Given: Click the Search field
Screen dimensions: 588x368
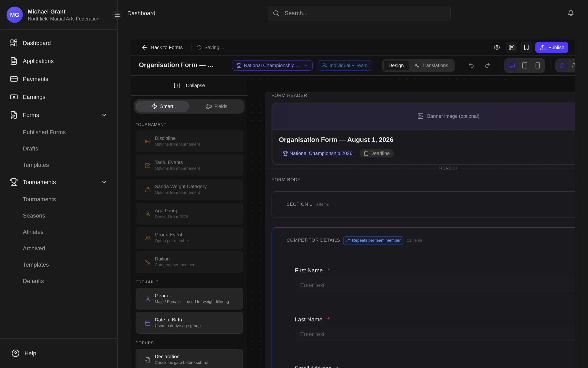Looking at the screenshot, I should [359, 13].
